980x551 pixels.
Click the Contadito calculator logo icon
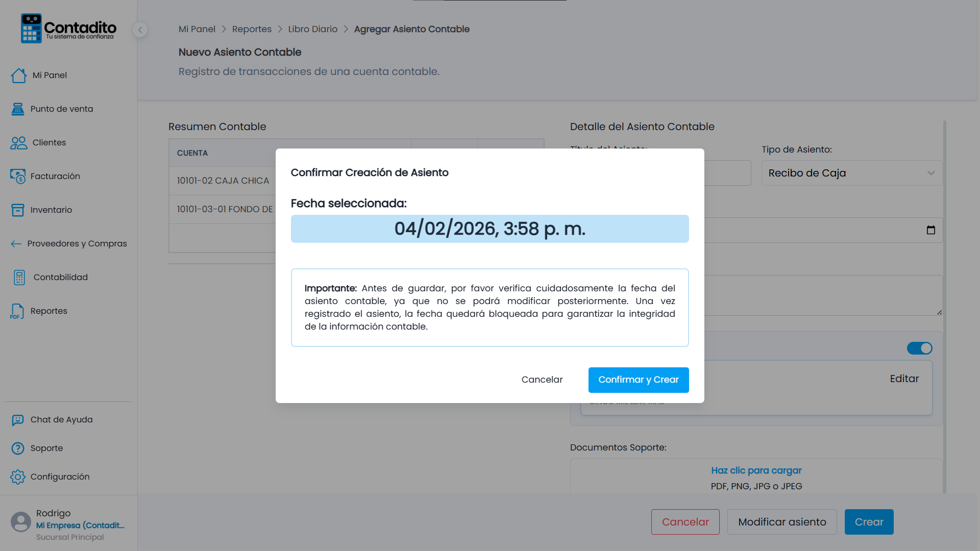pos(31,29)
